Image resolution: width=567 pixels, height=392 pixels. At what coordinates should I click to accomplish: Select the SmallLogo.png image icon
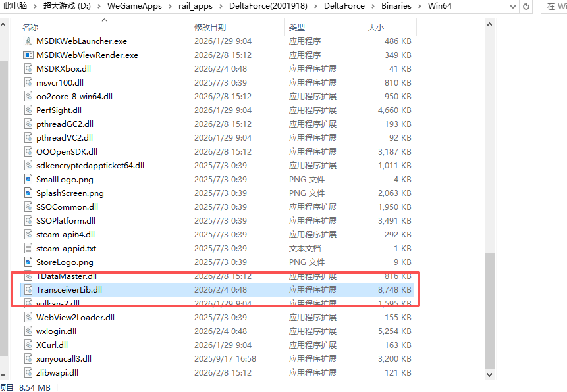pos(28,179)
